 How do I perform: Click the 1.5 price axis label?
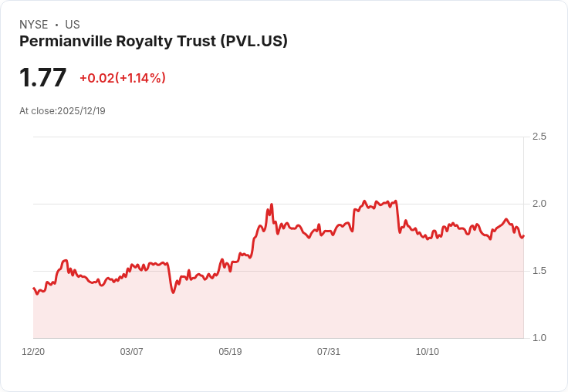(539, 271)
